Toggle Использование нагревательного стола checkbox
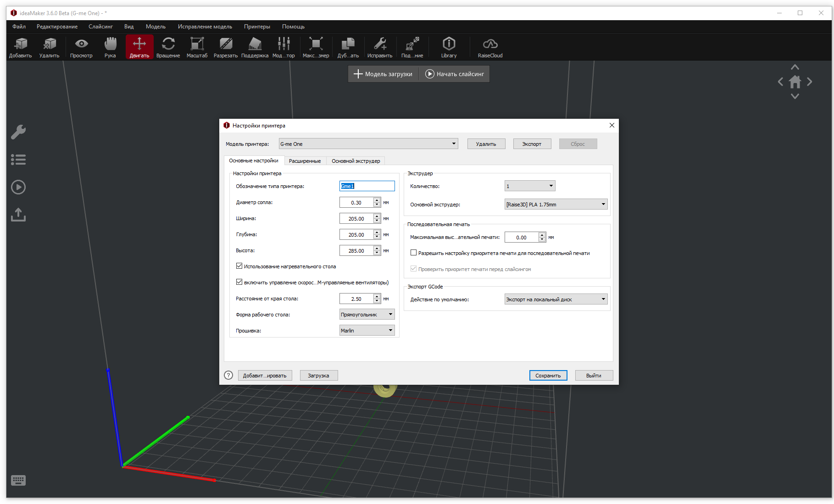The width and height of the screenshot is (834, 504). [x=239, y=266]
